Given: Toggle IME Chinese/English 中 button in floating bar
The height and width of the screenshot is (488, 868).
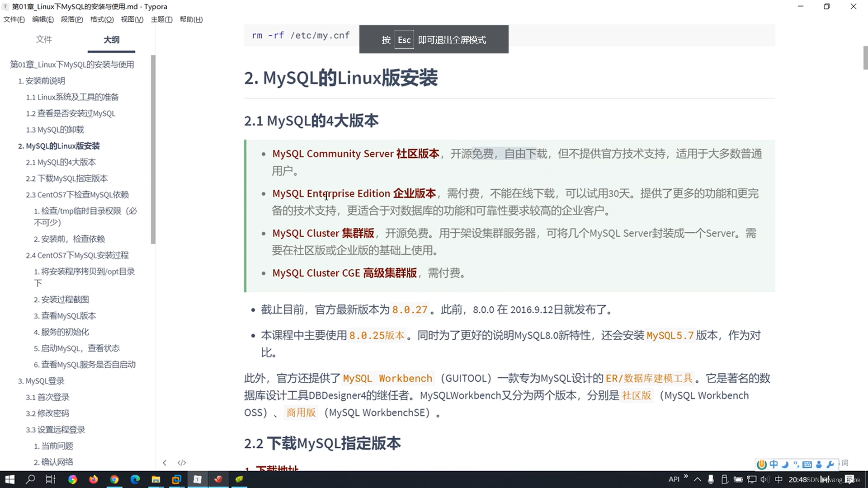Looking at the screenshot, I should [774, 465].
